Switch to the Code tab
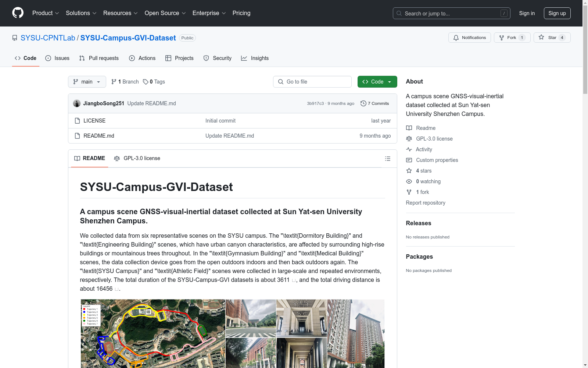Viewport: 588px width, 368px height. (26, 58)
